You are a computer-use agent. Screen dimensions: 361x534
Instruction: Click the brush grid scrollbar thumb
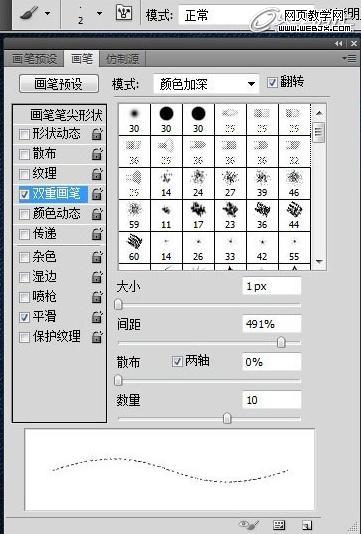pos(319,132)
